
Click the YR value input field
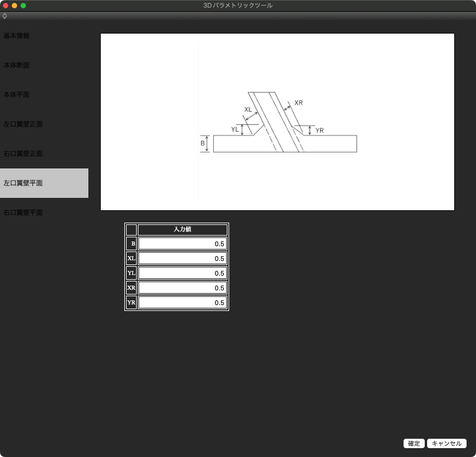182,303
